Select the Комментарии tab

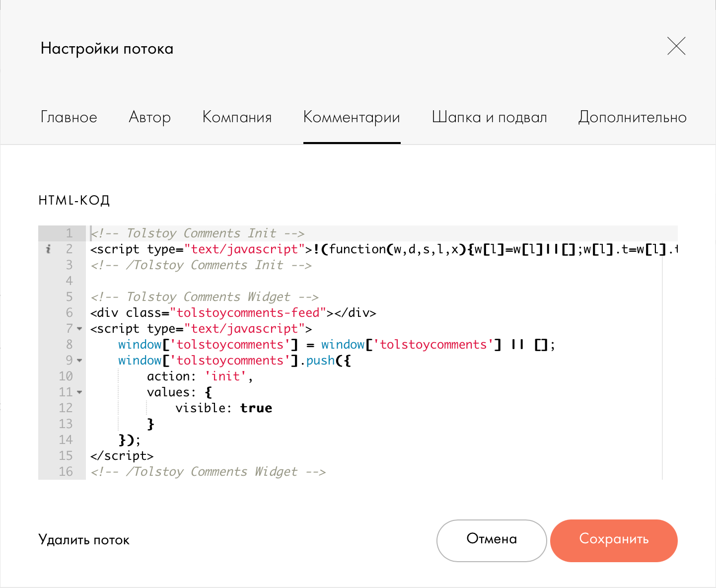click(x=352, y=117)
